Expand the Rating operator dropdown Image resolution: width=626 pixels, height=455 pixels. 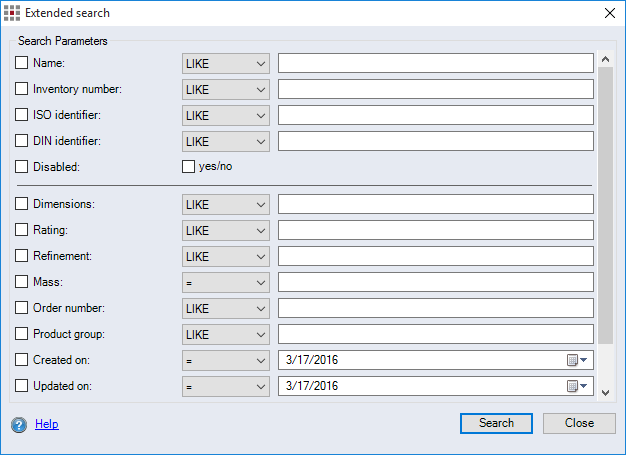pos(226,230)
